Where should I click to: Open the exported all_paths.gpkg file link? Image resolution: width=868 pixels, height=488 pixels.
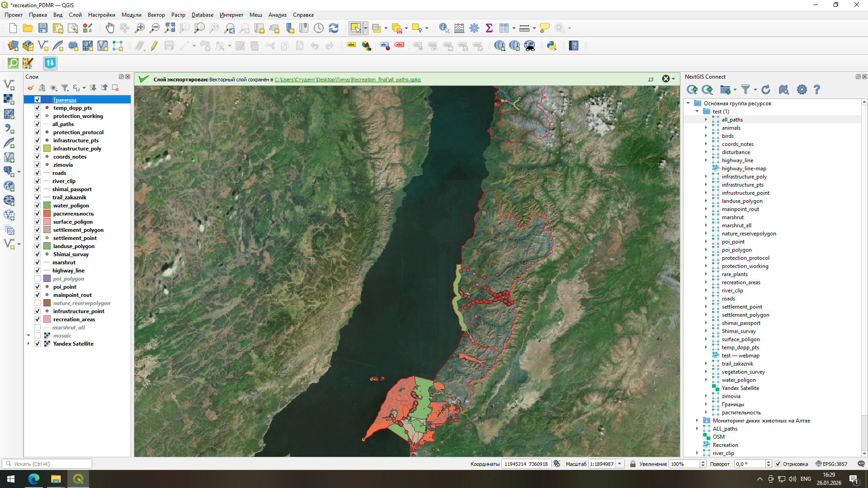(347, 80)
